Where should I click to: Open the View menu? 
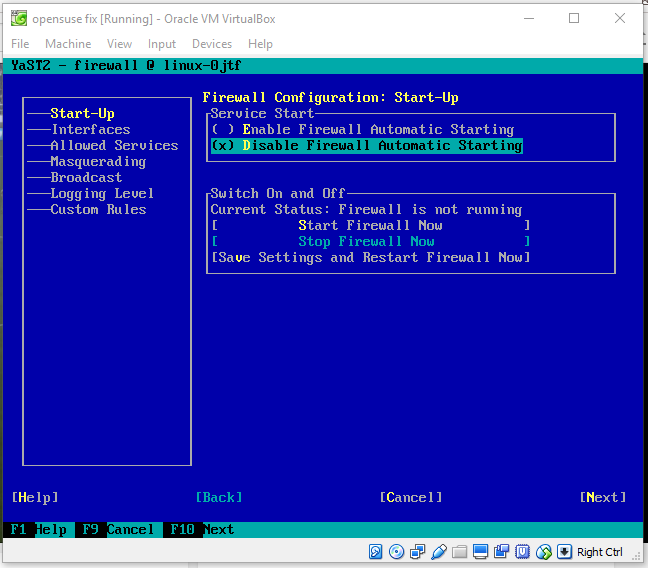click(x=119, y=44)
